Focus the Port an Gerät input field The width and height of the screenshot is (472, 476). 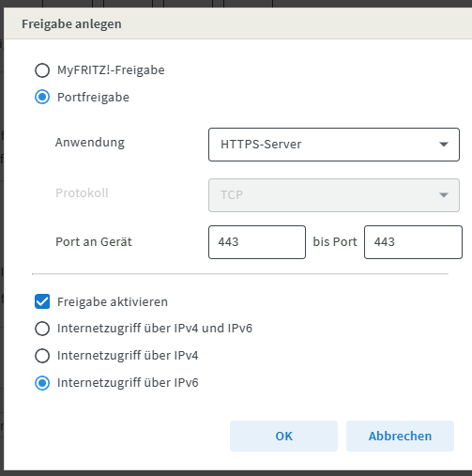(x=257, y=242)
